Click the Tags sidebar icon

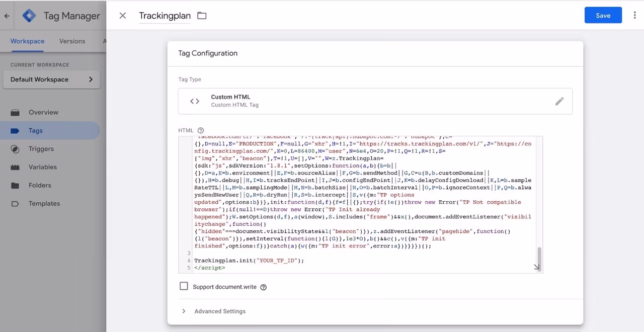(15, 131)
